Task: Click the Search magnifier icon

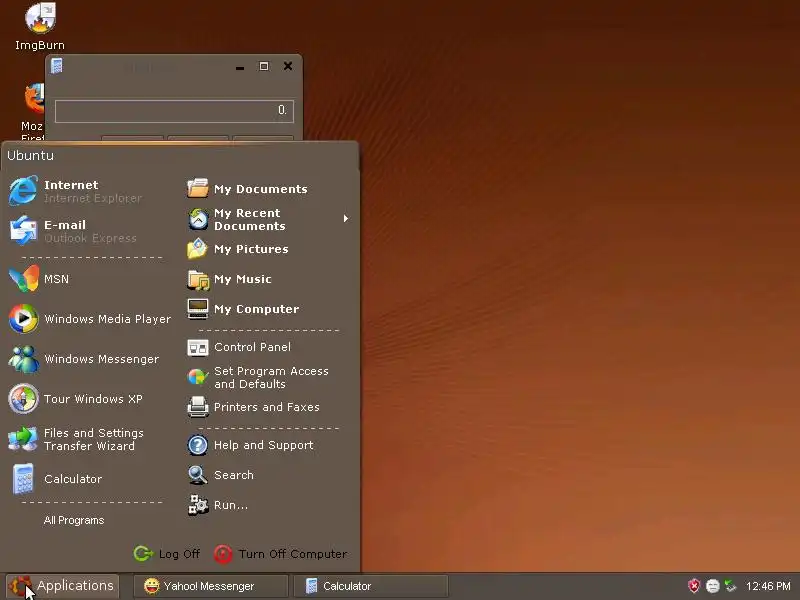Action: pos(197,475)
